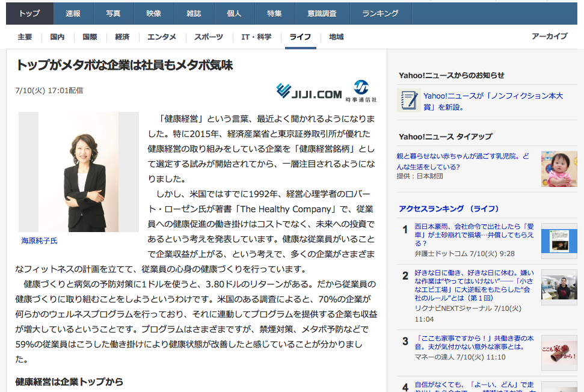Click the baby photo thumbnail
584x392 pixels.
point(559,168)
